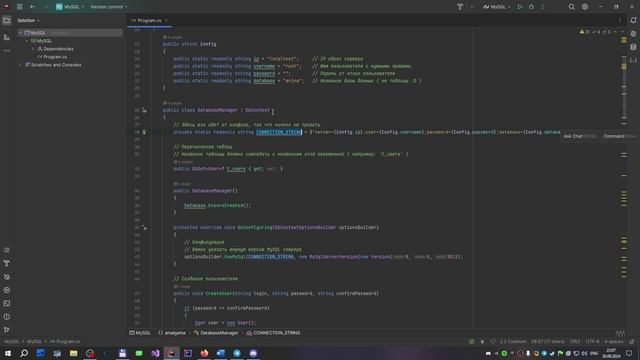
Task: Click the gutter icon beside DatabaseManager class
Action: [x=144, y=110]
